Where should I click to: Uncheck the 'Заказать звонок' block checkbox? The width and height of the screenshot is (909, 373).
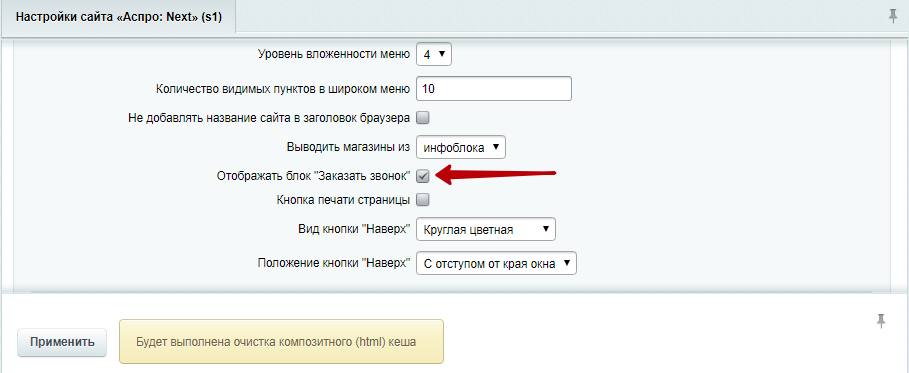423,176
